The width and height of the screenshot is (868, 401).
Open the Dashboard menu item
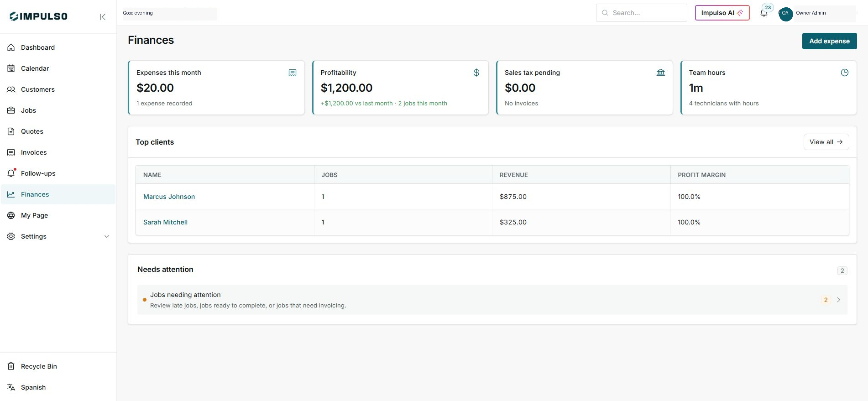(58, 47)
